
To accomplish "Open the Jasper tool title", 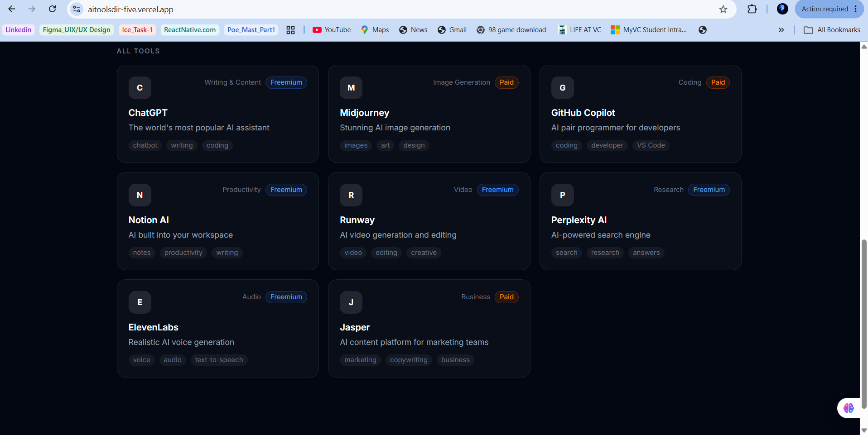I will point(355,327).
